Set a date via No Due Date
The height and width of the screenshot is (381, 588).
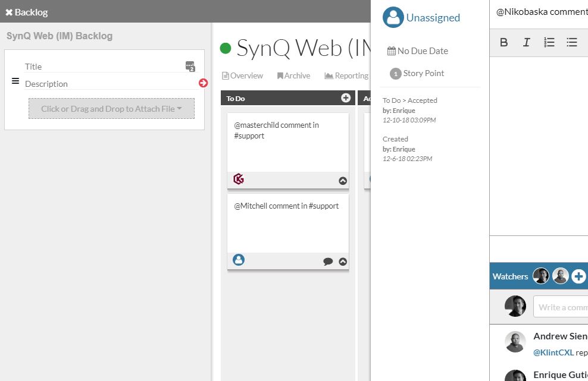click(x=417, y=51)
